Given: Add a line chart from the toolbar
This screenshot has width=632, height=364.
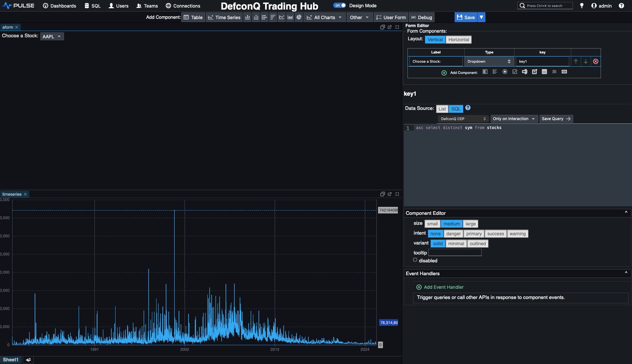Looking at the screenshot, I should tap(281, 17).
